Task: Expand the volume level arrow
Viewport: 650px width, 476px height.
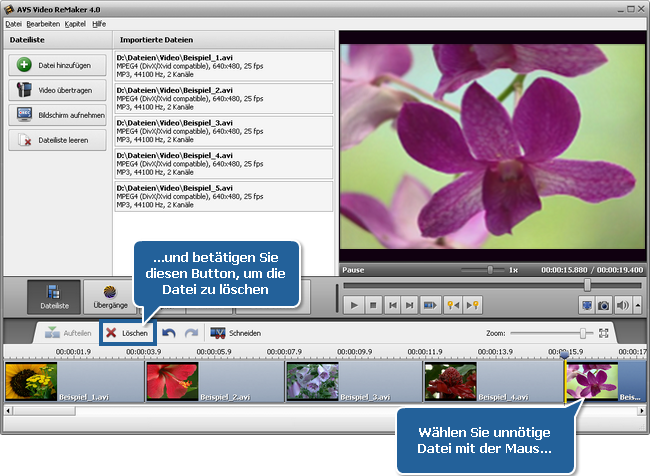Action: (638, 306)
